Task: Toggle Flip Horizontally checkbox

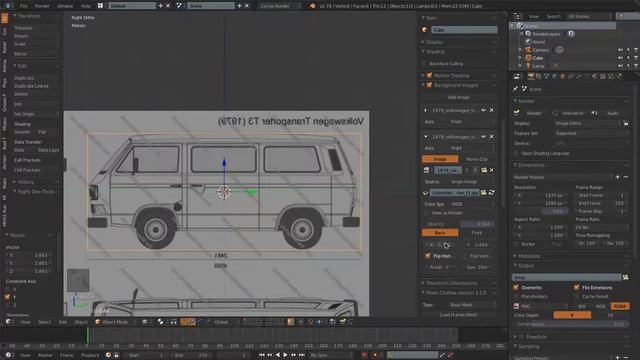Action: 428,256
